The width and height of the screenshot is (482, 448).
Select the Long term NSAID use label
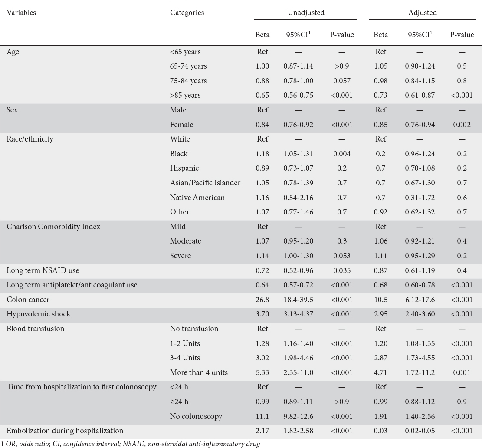point(43,270)
